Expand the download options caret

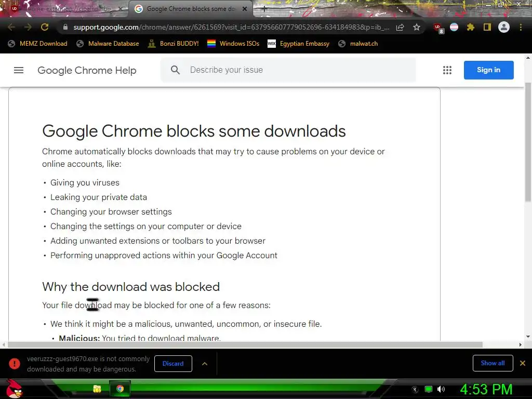pyautogui.click(x=205, y=363)
